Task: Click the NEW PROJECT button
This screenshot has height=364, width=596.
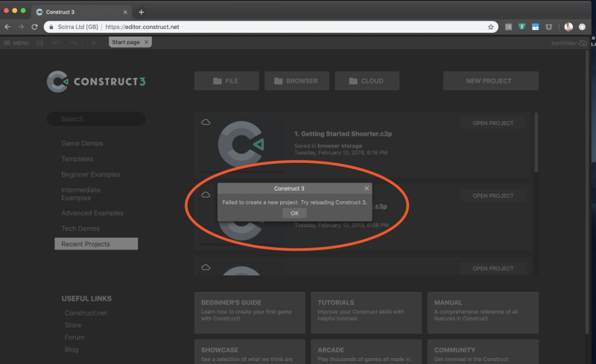Action: [490, 81]
